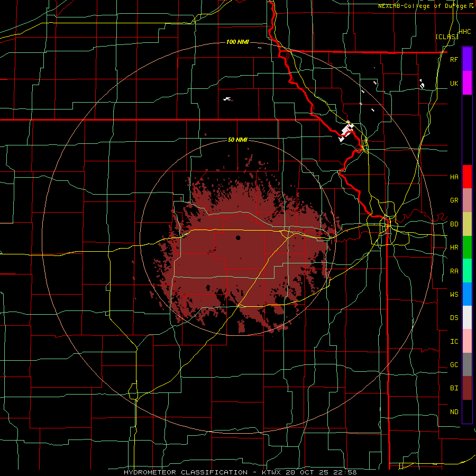476x476 pixels.
Task: Click the 'NEXLAB-College of DuPage' credit text
Action: click(x=422, y=6)
